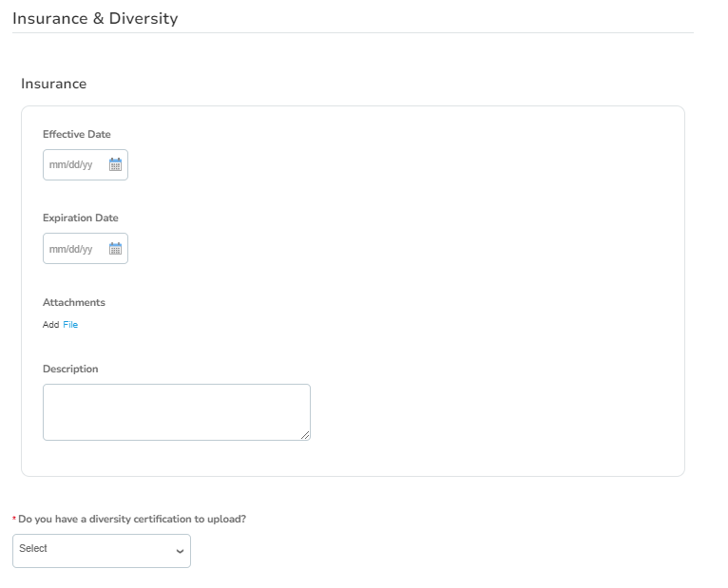The width and height of the screenshot is (728, 588).
Task: Click the Attachments label
Action: click(74, 302)
